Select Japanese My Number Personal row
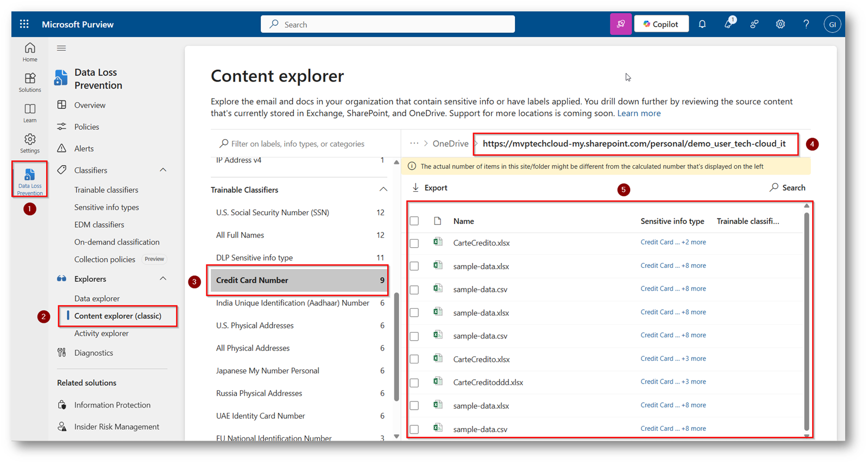868x464 pixels. tap(299, 371)
